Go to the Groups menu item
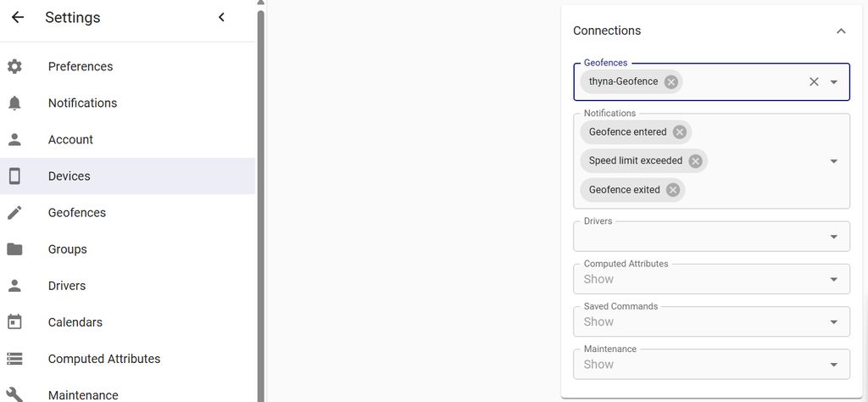868x402 pixels. (68, 249)
